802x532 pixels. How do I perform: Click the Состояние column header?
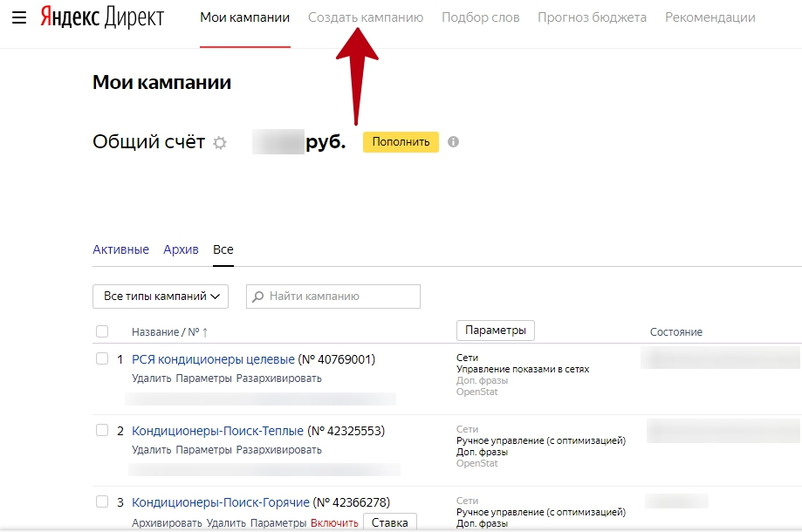[676, 332]
